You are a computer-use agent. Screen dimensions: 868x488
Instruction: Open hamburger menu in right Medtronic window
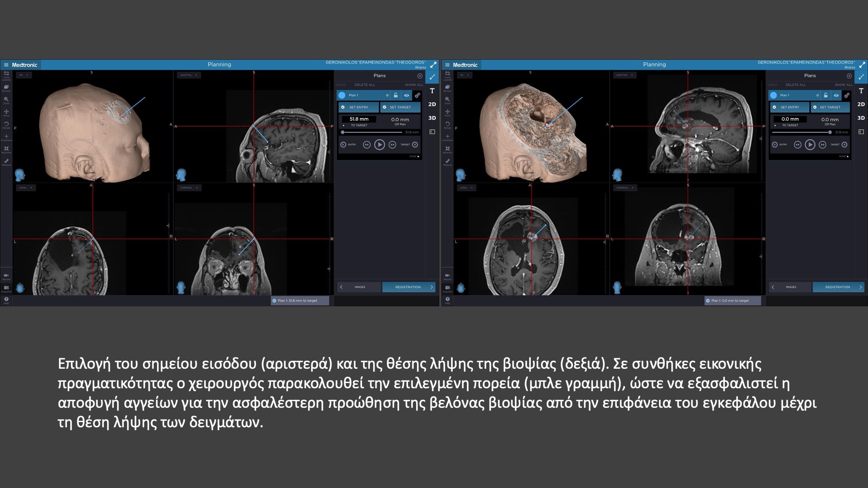click(x=447, y=65)
